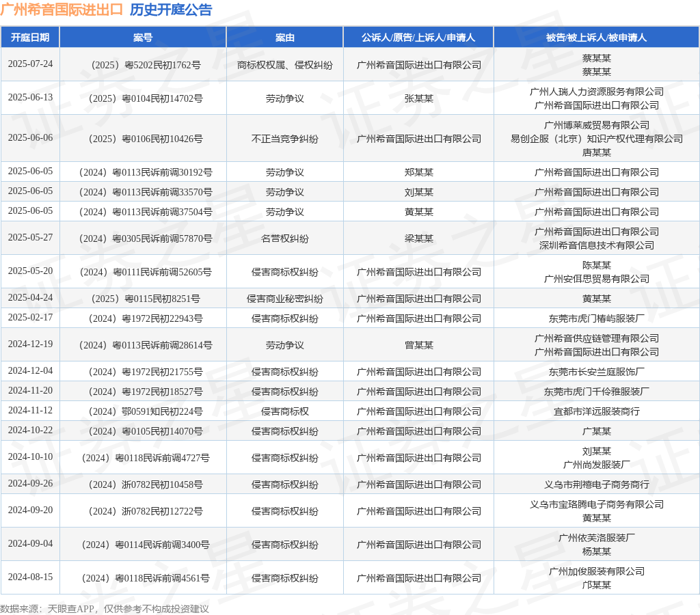Select case number (2024)粤0305民诉前调57870号

[x=146, y=238]
